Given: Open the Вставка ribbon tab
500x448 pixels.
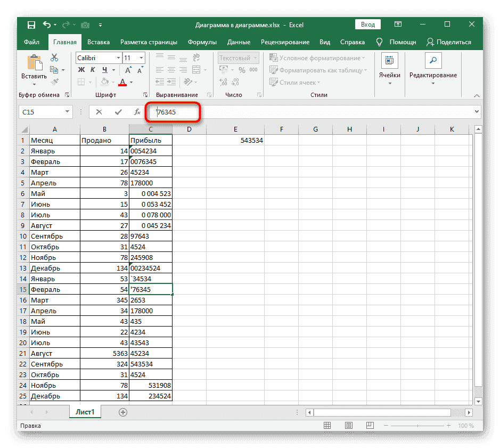Looking at the screenshot, I should [99, 42].
